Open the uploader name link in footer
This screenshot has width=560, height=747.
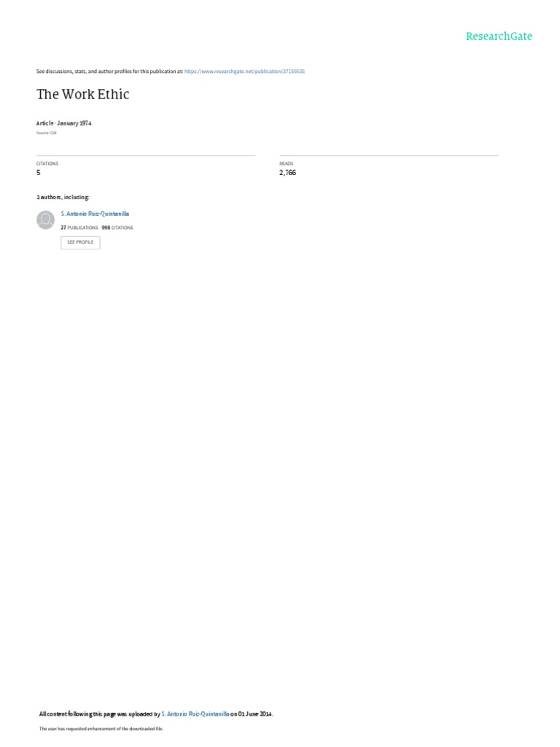[195, 714]
